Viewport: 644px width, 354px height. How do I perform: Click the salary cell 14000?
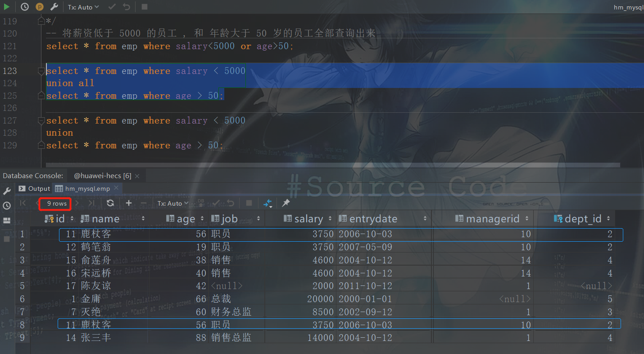(x=320, y=338)
